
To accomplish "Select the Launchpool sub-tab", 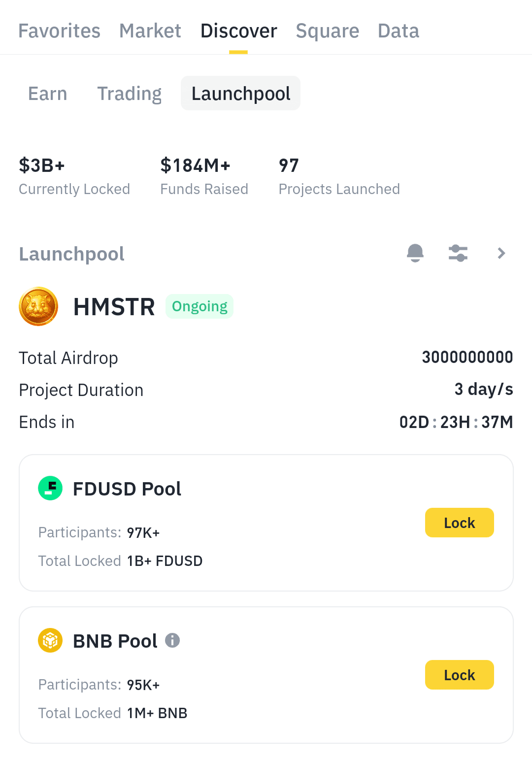I will (x=241, y=94).
